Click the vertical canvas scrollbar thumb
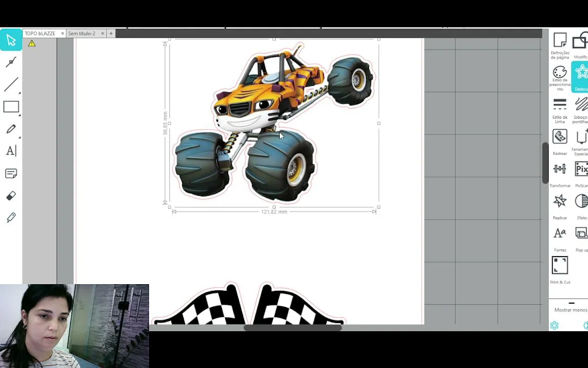Viewport: 588px width, 368px height. coord(545,164)
